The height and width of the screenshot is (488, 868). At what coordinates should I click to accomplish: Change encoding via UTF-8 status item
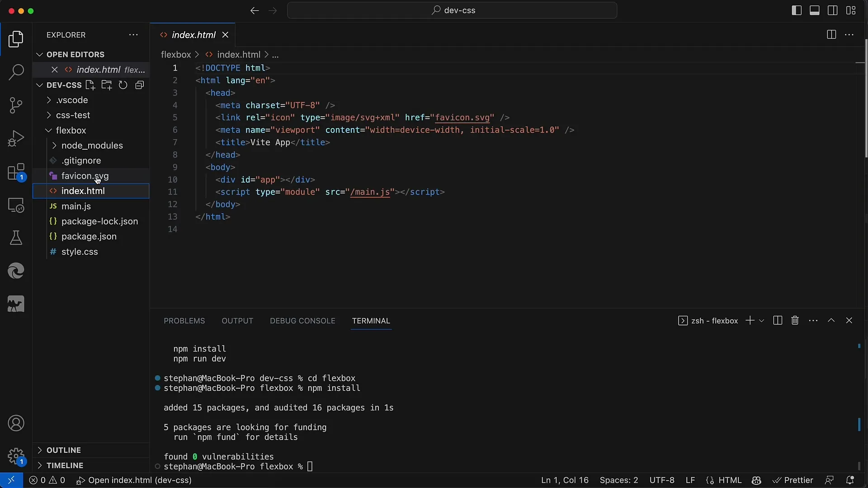(662, 480)
